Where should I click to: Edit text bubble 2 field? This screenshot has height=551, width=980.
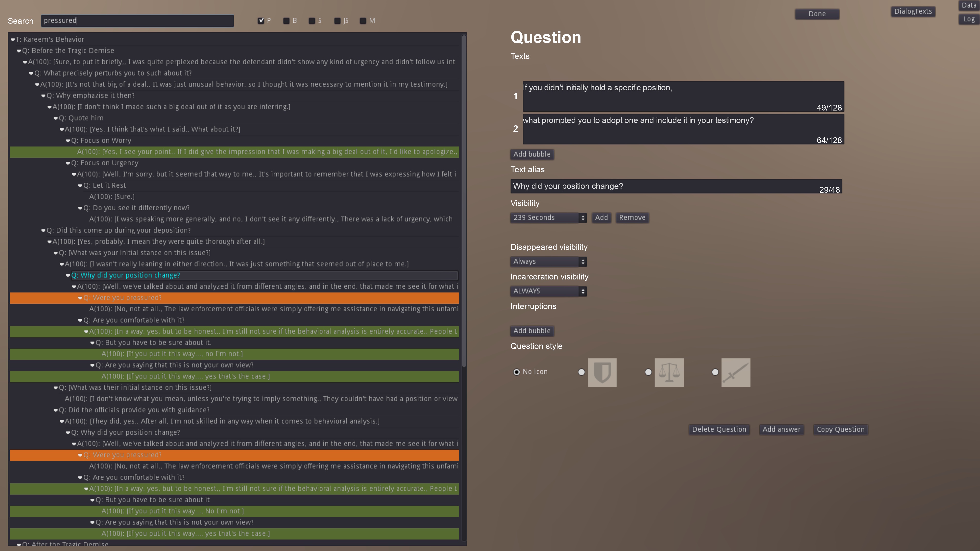[x=683, y=129]
